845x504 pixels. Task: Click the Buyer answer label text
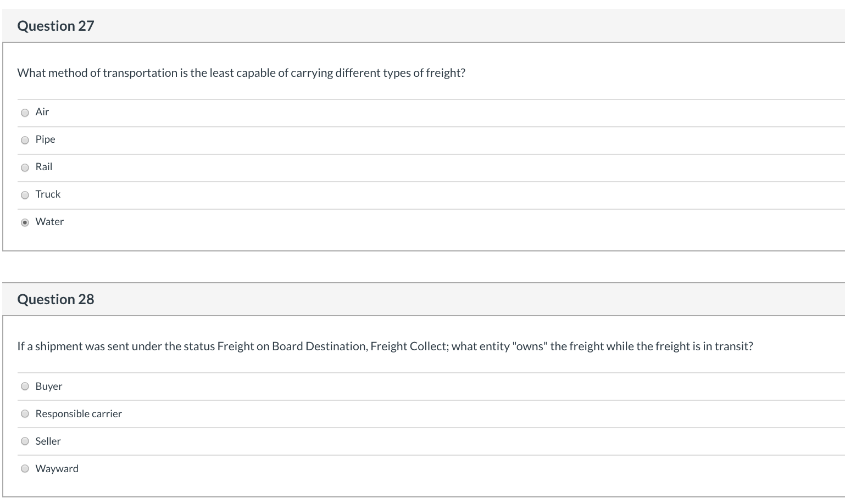click(x=49, y=386)
